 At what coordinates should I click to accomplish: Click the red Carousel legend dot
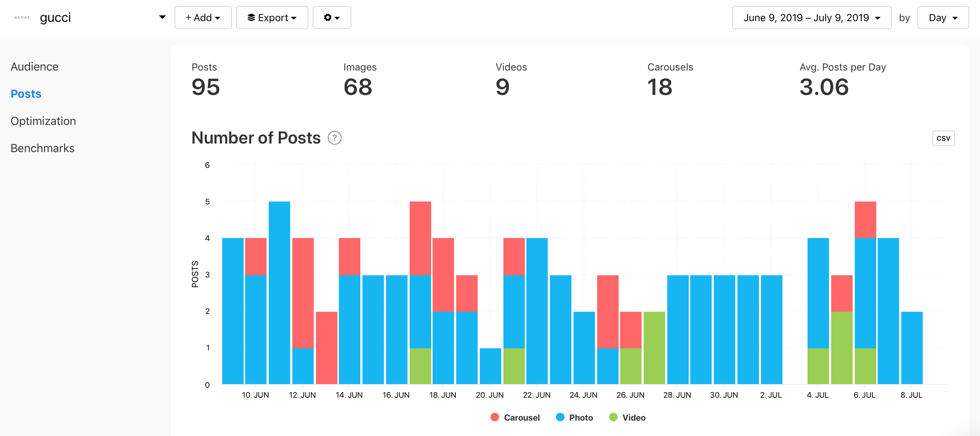(x=494, y=417)
